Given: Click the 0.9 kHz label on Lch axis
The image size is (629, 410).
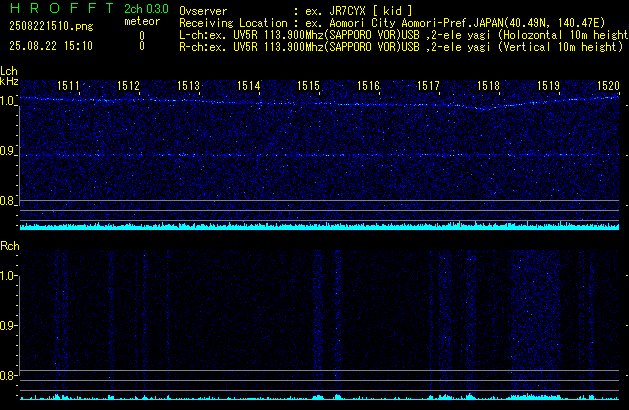Looking at the screenshot, I should pyautogui.click(x=8, y=151).
